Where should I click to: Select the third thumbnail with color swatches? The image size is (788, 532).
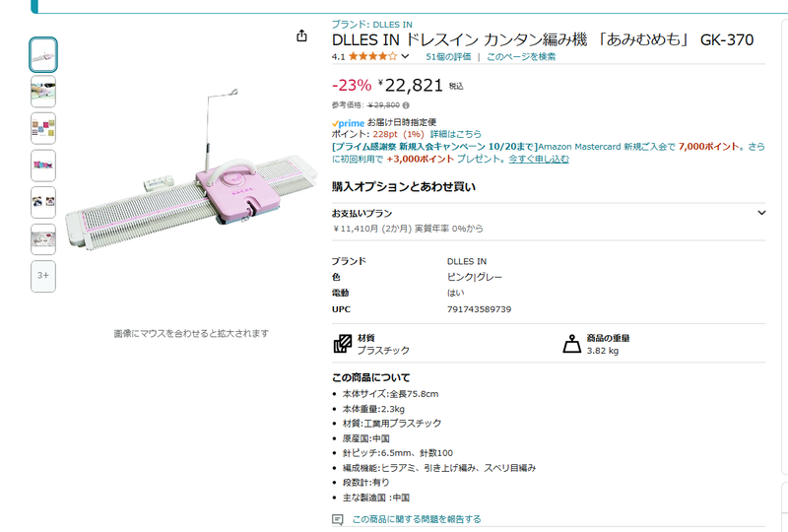[x=43, y=129]
